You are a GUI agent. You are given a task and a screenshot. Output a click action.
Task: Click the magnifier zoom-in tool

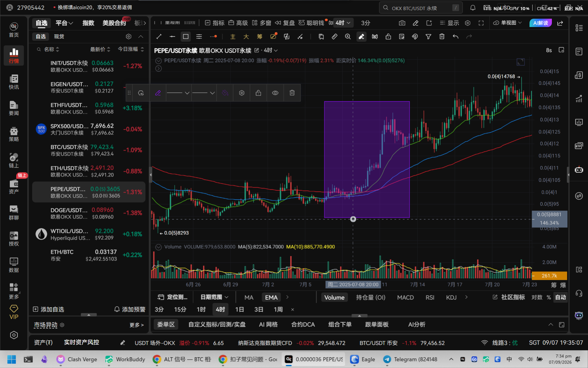point(348,37)
